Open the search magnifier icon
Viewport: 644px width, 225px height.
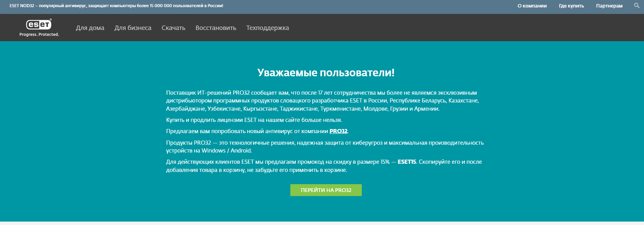637,5
